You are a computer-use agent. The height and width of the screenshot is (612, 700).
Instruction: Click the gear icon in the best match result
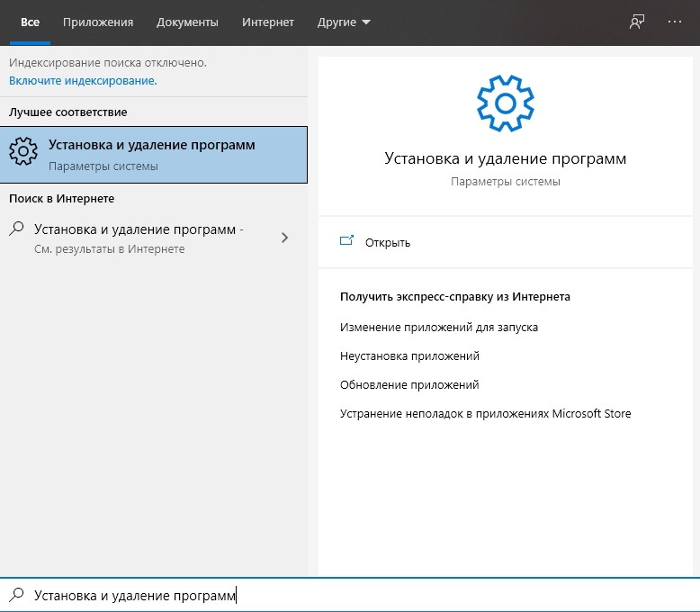click(24, 154)
